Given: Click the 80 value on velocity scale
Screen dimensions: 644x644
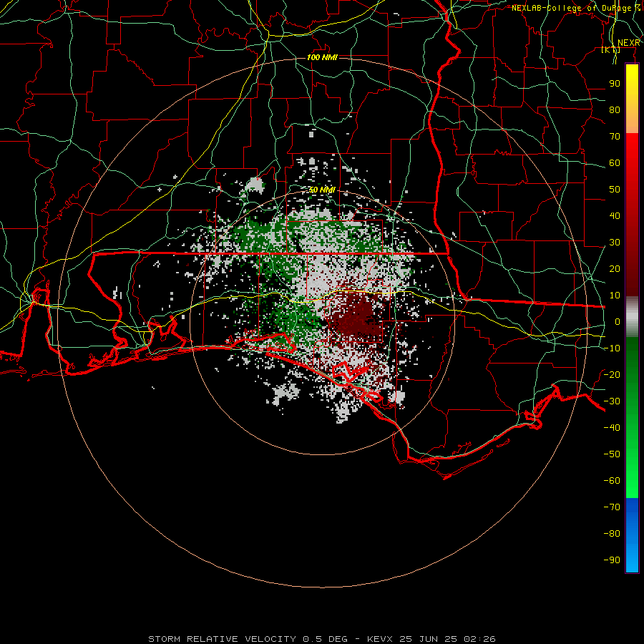Looking at the screenshot, I should click(x=615, y=109).
